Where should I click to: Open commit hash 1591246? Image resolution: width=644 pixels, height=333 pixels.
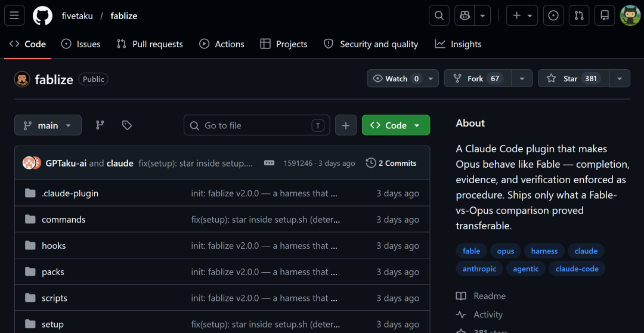pos(298,163)
